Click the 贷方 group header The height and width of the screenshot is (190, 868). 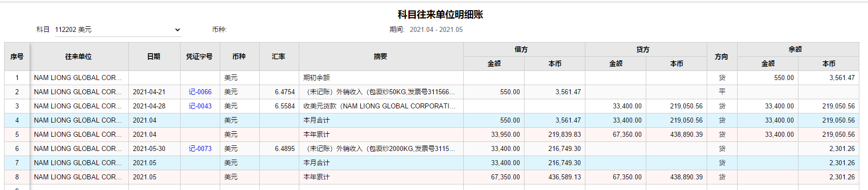tap(646, 49)
